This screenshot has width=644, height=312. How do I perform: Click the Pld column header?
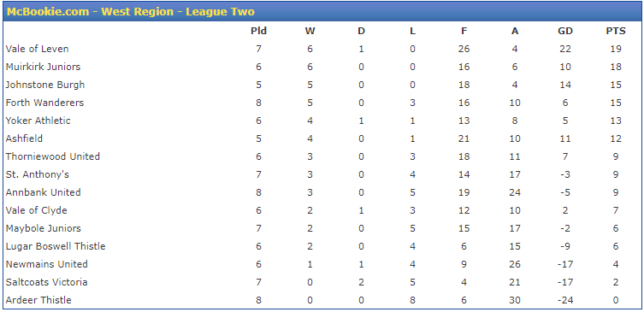pos(258,31)
